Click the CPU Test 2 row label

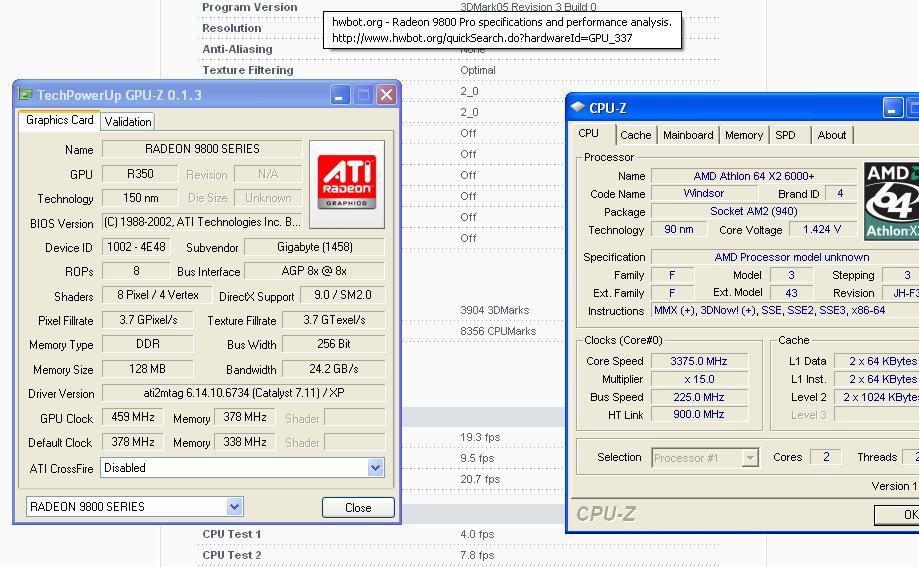(x=232, y=555)
